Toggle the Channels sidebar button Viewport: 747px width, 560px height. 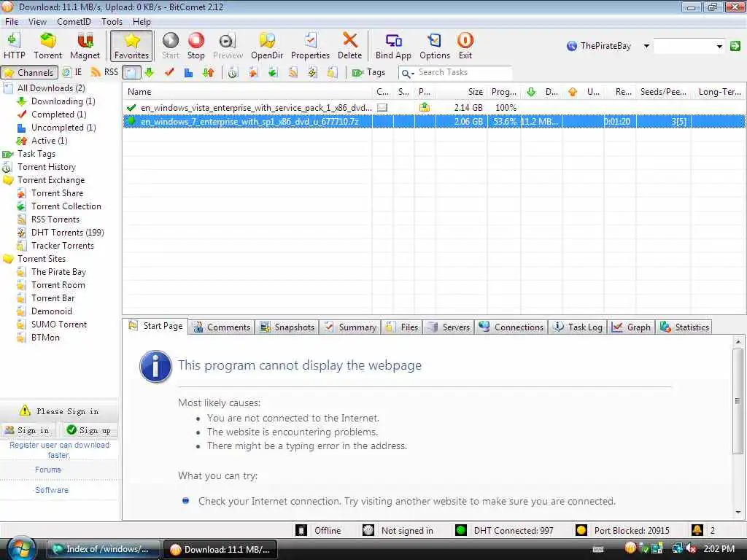pos(29,72)
